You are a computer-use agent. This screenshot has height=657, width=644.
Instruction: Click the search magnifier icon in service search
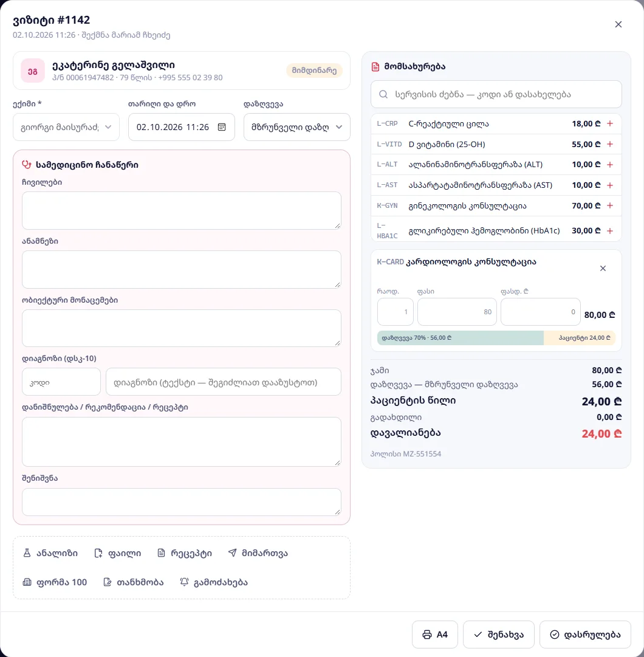click(383, 94)
